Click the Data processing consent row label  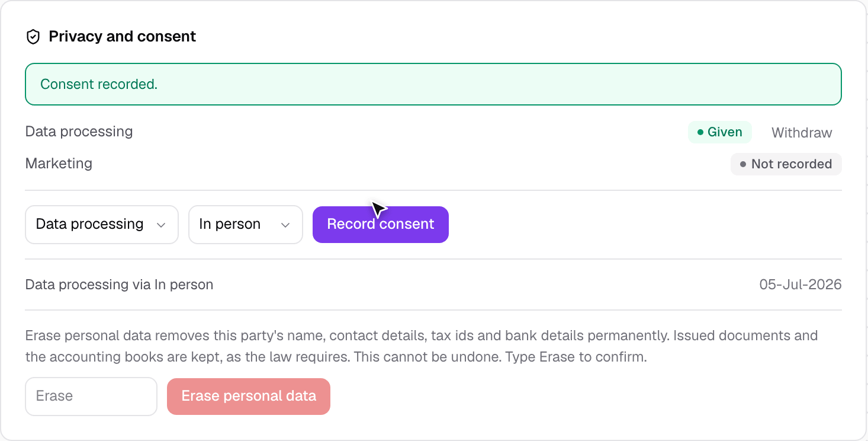click(79, 132)
